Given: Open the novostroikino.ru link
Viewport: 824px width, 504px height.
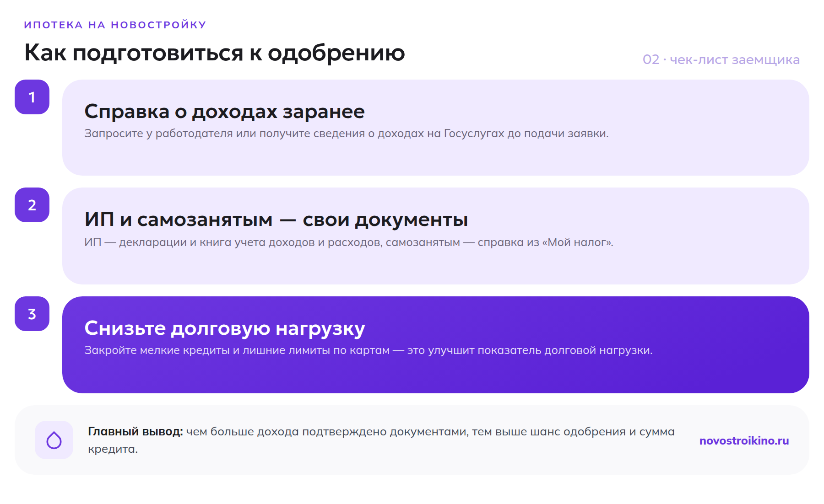Looking at the screenshot, I should click(744, 440).
